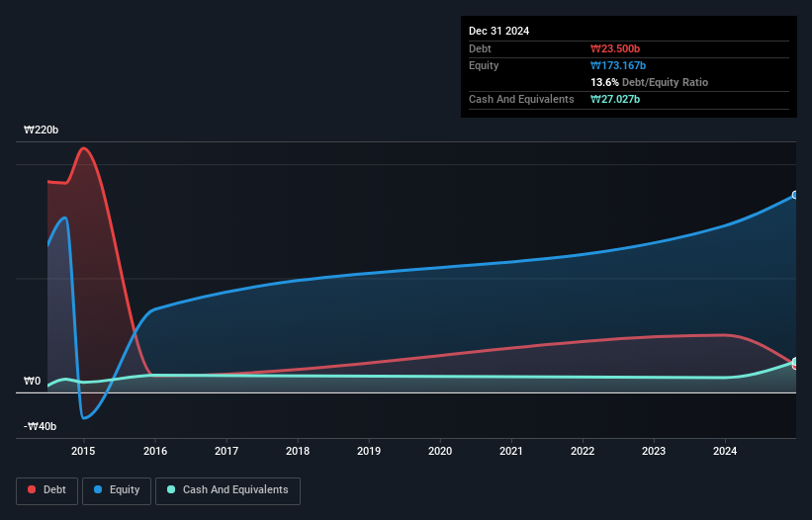
Task: Click the 2018 x-axis label
Action: (x=298, y=451)
